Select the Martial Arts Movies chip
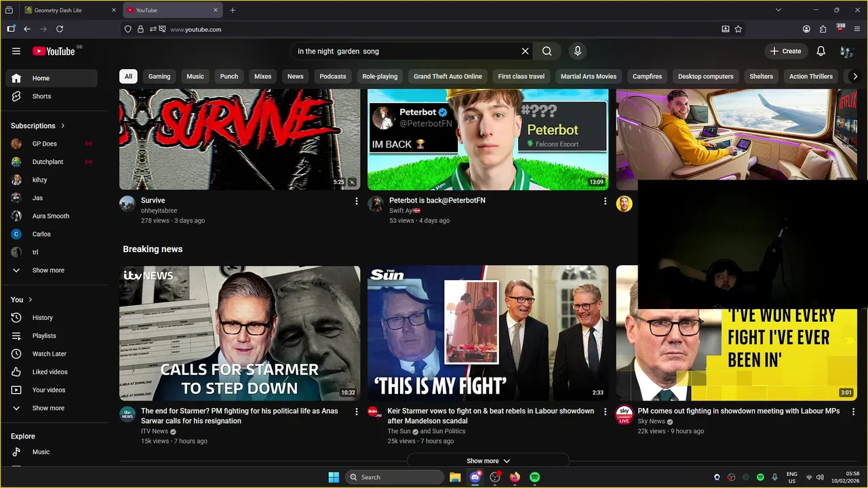 (x=589, y=77)
